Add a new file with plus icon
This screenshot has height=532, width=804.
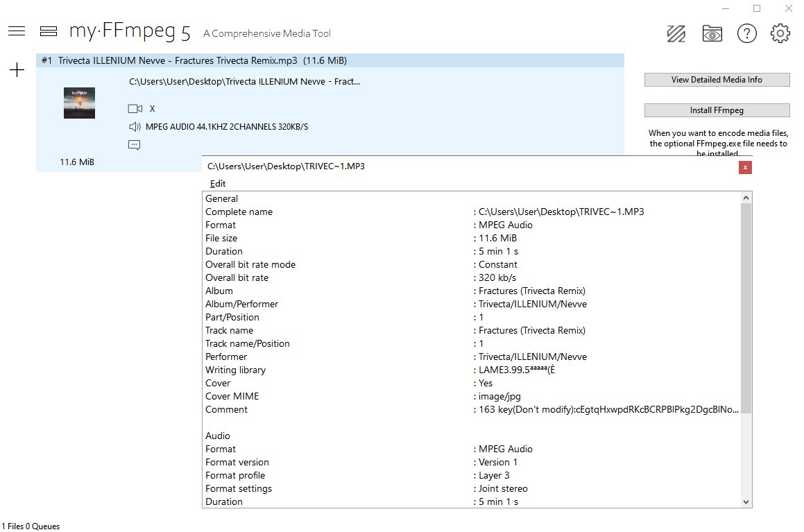tap(17, 70)
